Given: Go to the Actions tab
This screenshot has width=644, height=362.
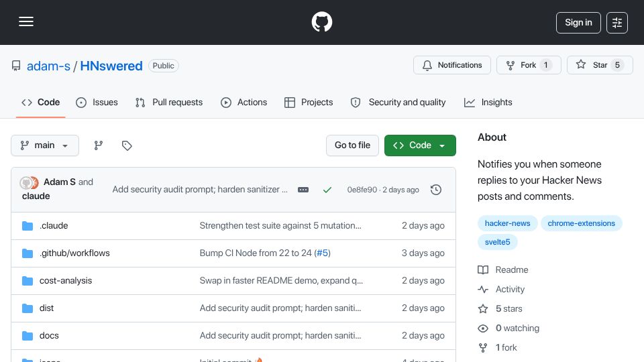Looking at the screenshot, I should [244, 102].
